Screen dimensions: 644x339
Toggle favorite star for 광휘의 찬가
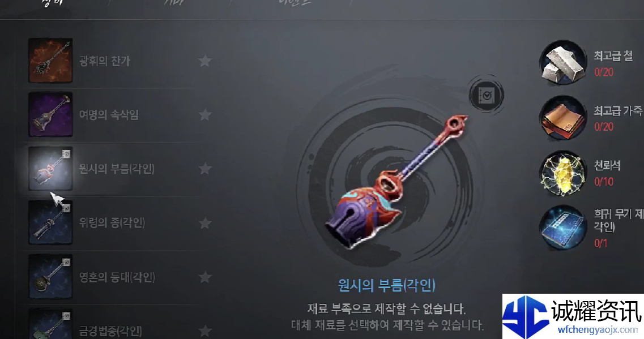point(205,61)
